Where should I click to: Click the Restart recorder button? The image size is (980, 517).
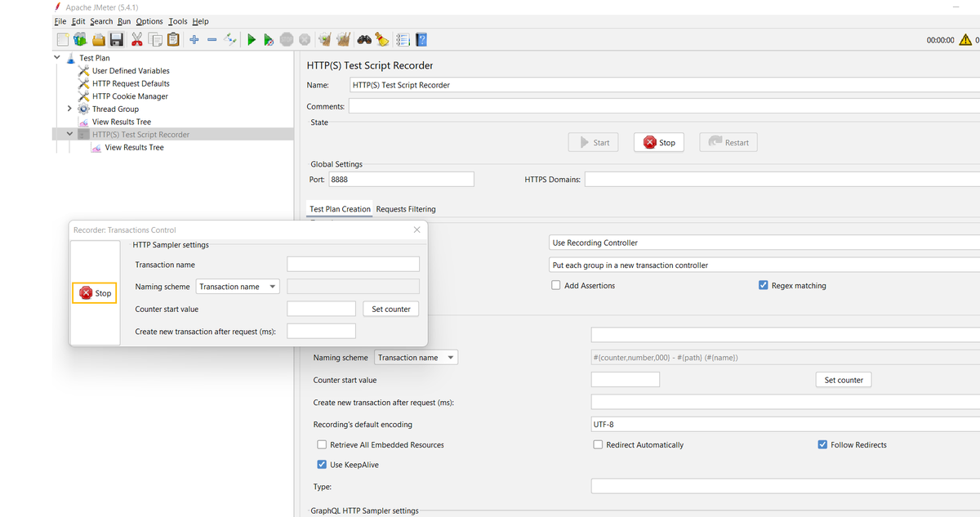tap(728, 142)
